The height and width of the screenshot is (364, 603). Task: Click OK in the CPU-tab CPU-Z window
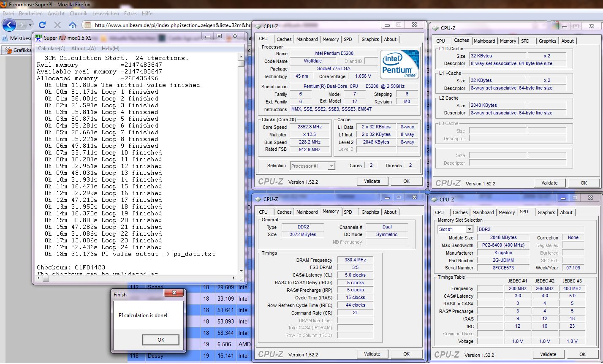tap(406, 181)
